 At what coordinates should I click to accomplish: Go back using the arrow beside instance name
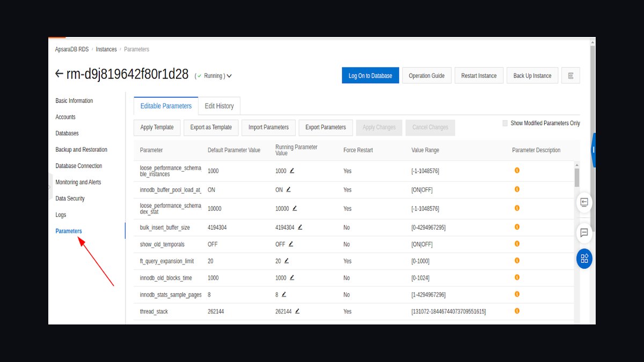[59, 74]
